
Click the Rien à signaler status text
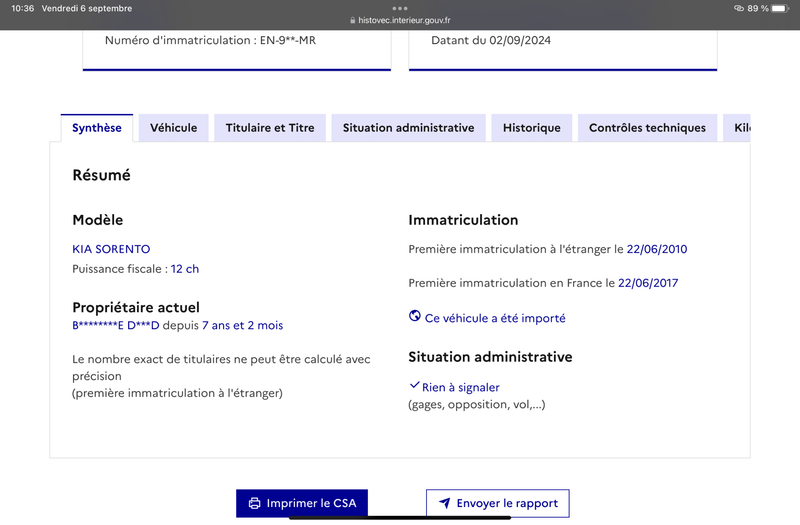461,387
